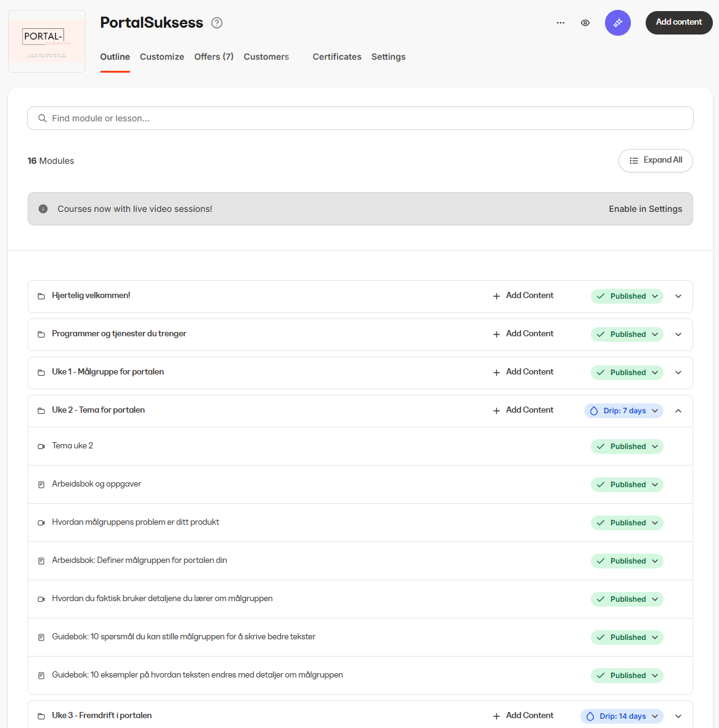Open the Customize tab
719x728 pixels.
point(162,57)
